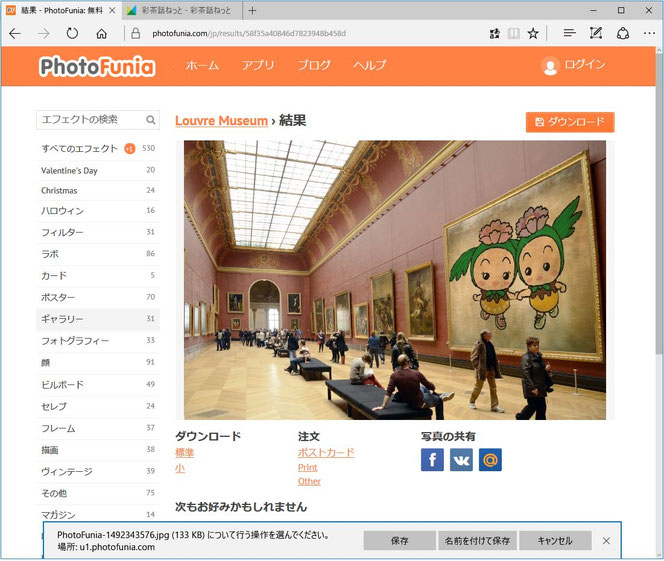Click the address bar padlock icon
This screenshot has height=561, width=664.
(136, 33)
